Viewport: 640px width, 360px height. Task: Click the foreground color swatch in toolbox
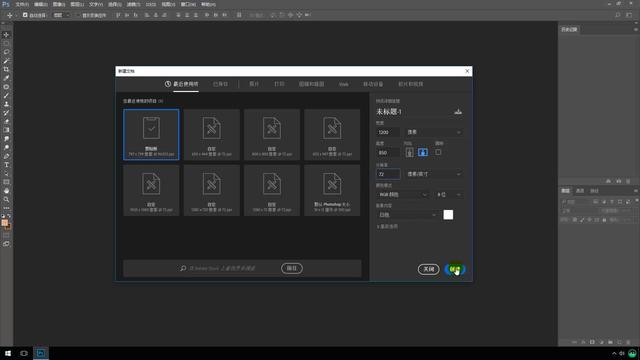[4, 223]
